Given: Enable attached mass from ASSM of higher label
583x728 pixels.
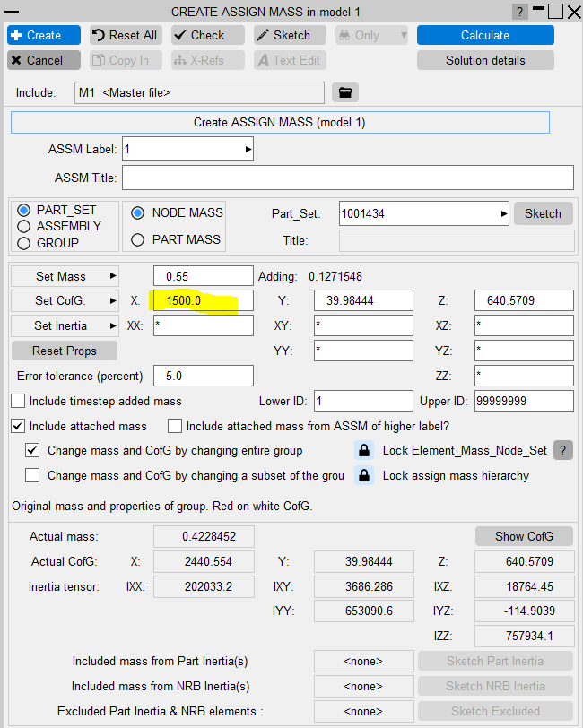Looking at the screenshot, I should coord(175,426).
